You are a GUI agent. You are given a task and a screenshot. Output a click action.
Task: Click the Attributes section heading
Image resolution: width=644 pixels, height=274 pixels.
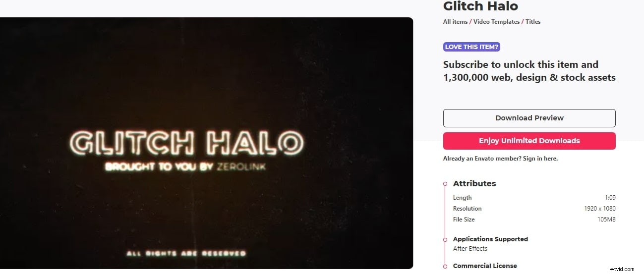[x=474, y=183]
